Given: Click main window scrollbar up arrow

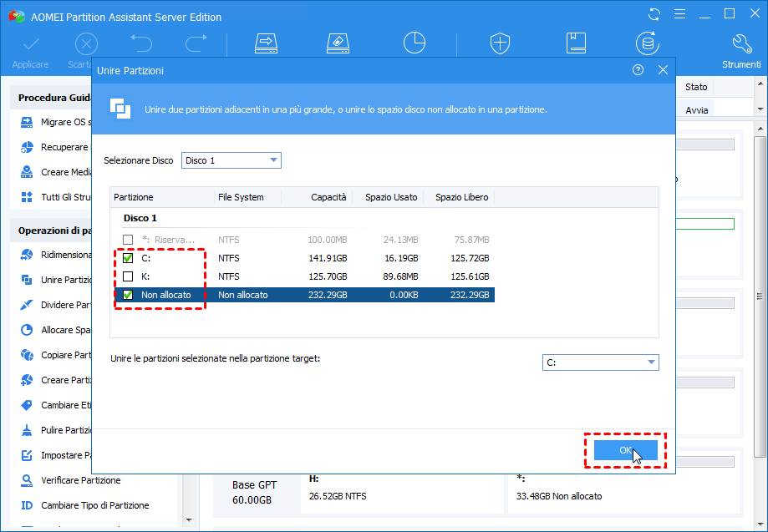Looking at the screenshot, I should [760, 129].
